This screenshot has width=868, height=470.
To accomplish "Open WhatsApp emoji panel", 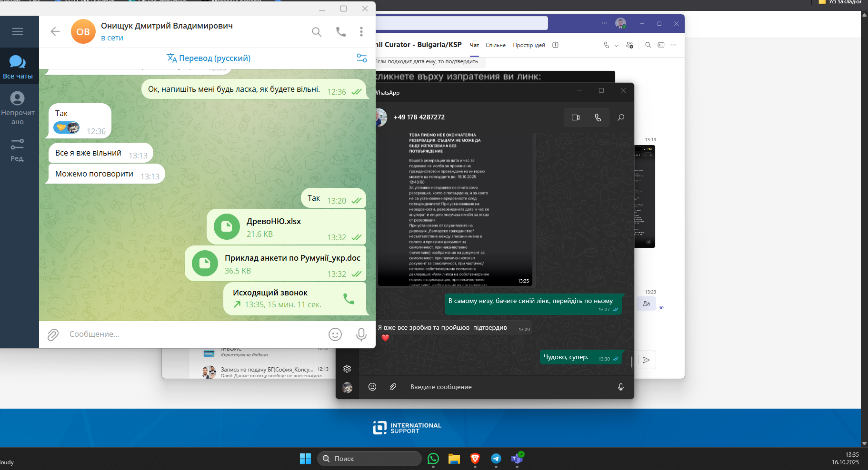I will (372, 387).
